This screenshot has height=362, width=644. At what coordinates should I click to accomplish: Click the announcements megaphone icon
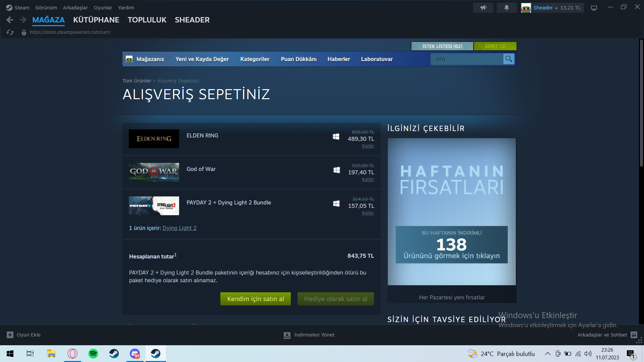point(483,8)
